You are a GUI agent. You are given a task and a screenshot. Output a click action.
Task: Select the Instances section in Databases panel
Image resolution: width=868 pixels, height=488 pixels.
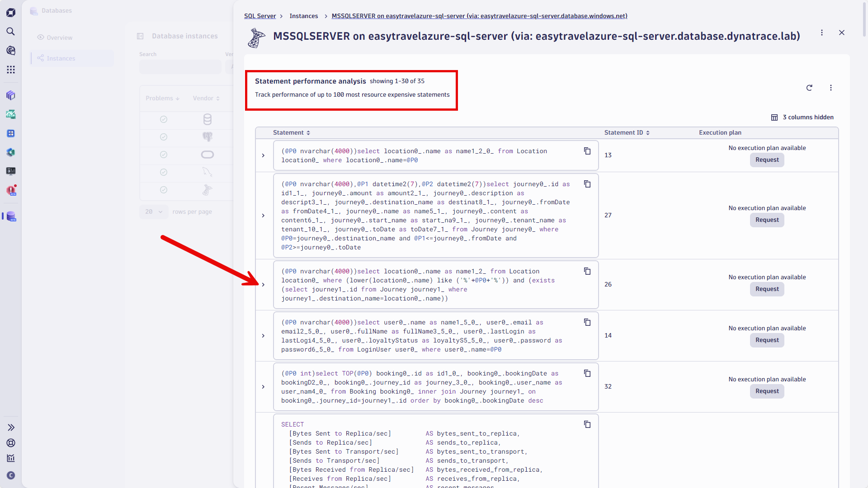(62, 58)
